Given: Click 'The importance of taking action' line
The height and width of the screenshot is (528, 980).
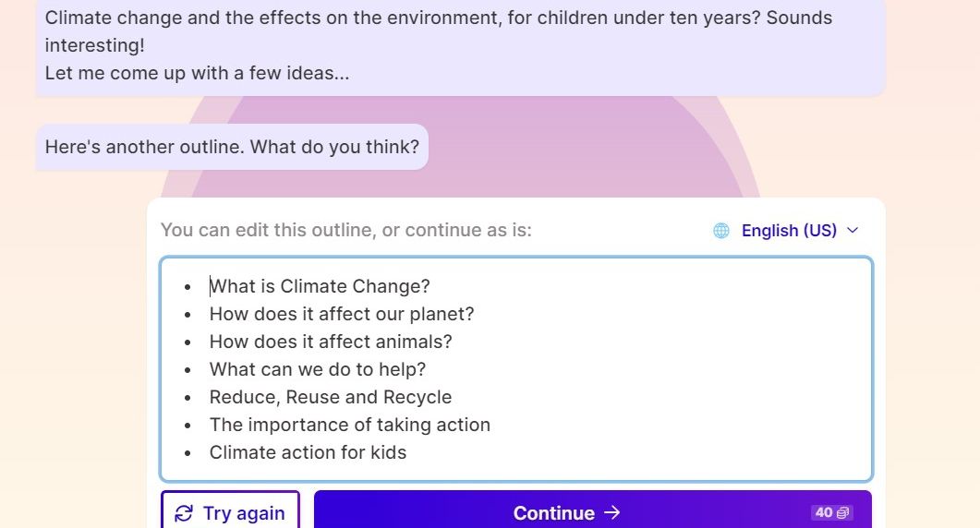Looking at the screenshot, I should (350, 425).
